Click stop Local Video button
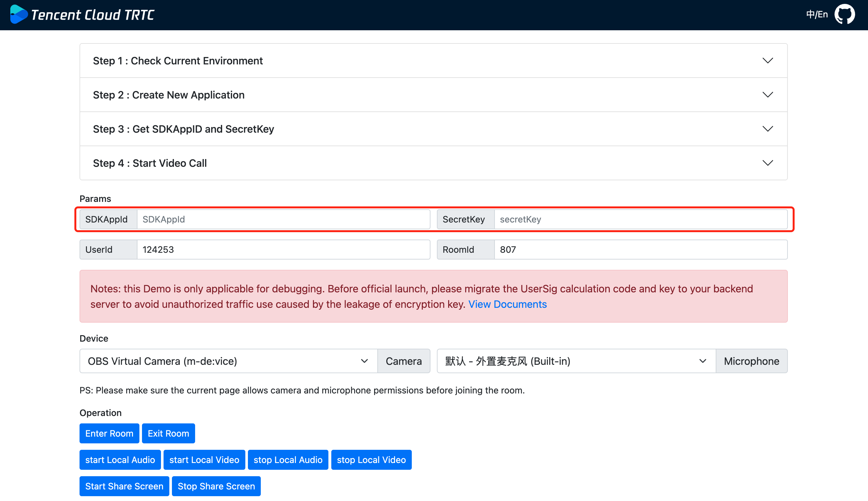Viewport: 868px width, 501px height. pyautogui.click(x=371, y=460)
